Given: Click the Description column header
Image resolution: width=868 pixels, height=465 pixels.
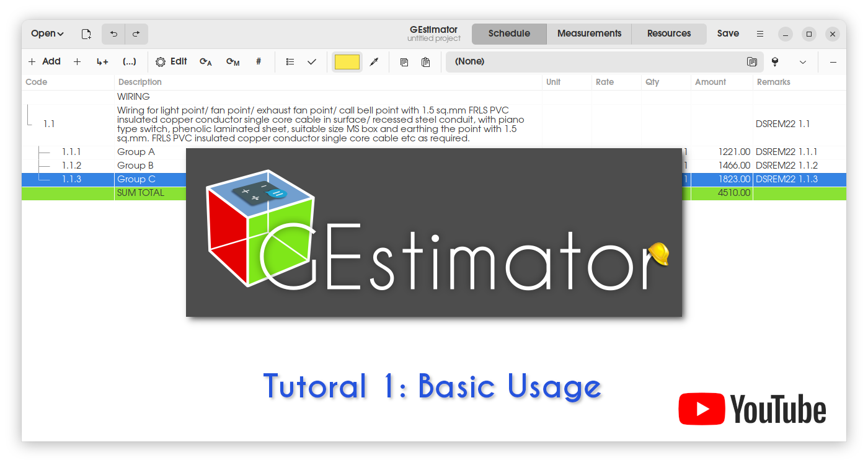Looking at the screenshot, I should 329,82.
